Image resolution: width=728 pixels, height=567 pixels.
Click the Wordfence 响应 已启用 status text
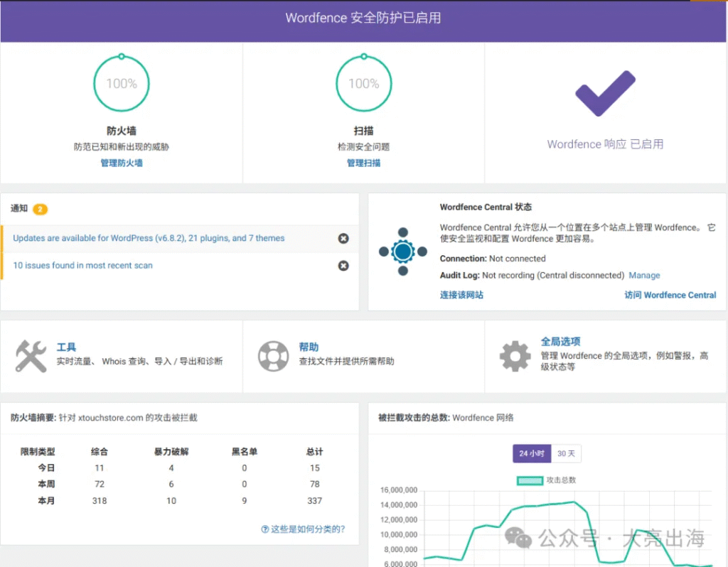point(605,144)
